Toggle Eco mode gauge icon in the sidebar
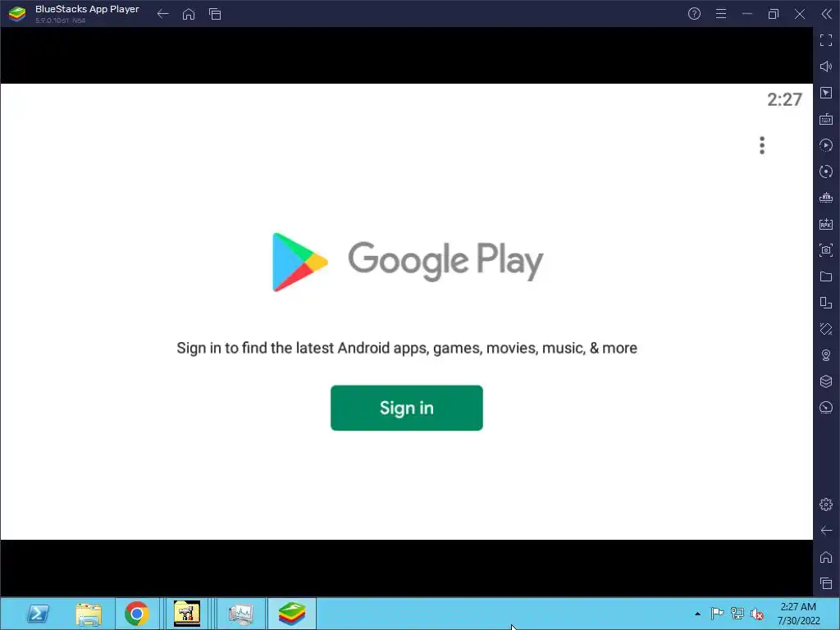This screenshot has height=630, width=840. tap(826, 408)
